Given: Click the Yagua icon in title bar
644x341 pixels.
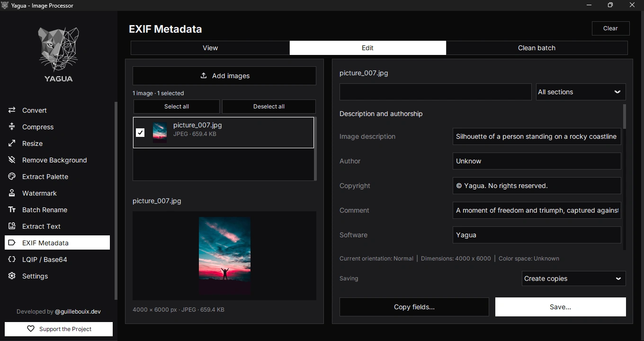Looking at the screenshot, I should click(5, 5).
